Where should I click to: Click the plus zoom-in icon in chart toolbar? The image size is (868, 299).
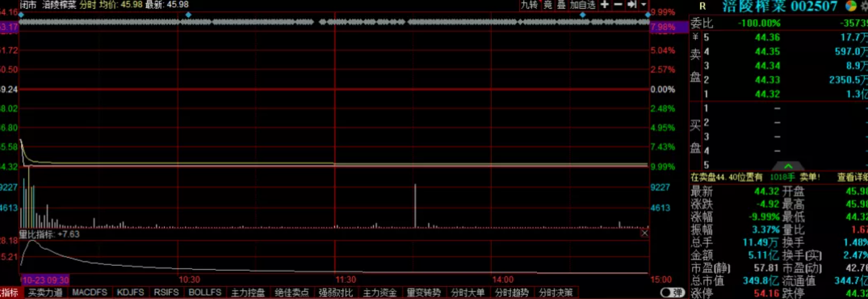pyautogui.click(x=605, y=5)
